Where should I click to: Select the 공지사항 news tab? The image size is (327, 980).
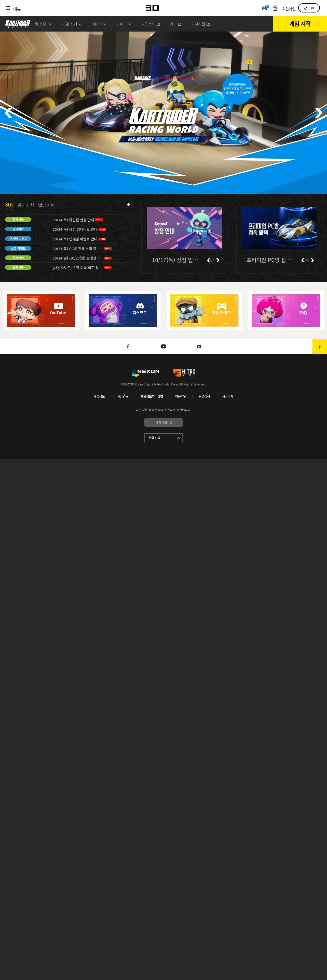tap(25, 205)
